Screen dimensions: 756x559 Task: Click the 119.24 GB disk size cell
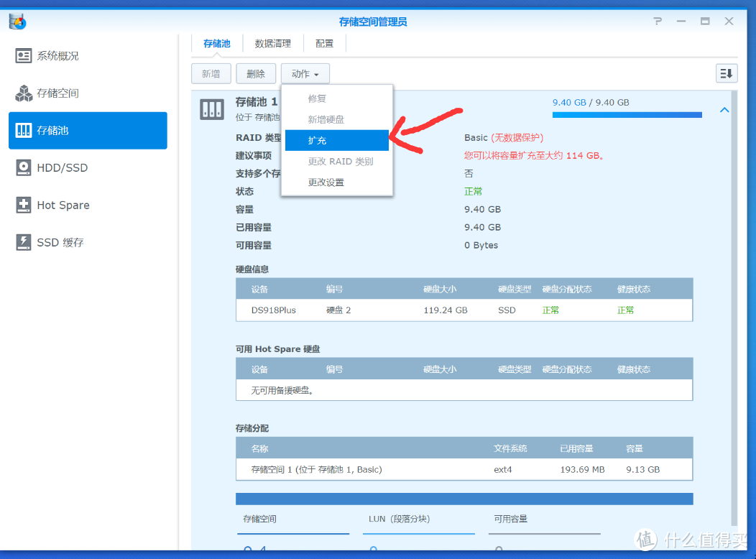coord(446,310)
